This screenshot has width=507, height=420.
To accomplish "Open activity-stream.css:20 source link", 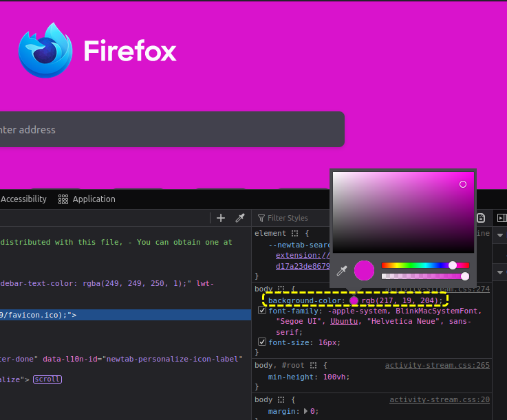I will (x=440, y=399).
